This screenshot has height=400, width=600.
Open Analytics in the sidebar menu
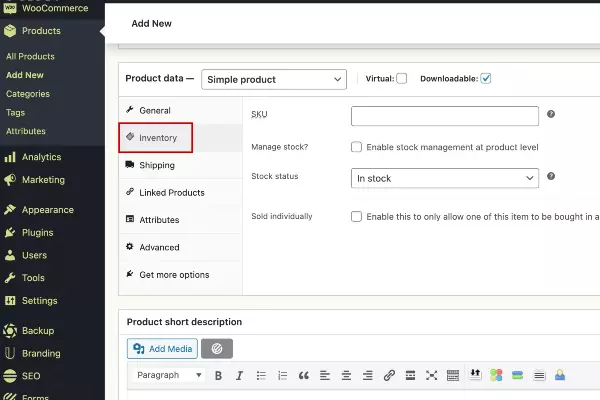click(x=41, y=157)
